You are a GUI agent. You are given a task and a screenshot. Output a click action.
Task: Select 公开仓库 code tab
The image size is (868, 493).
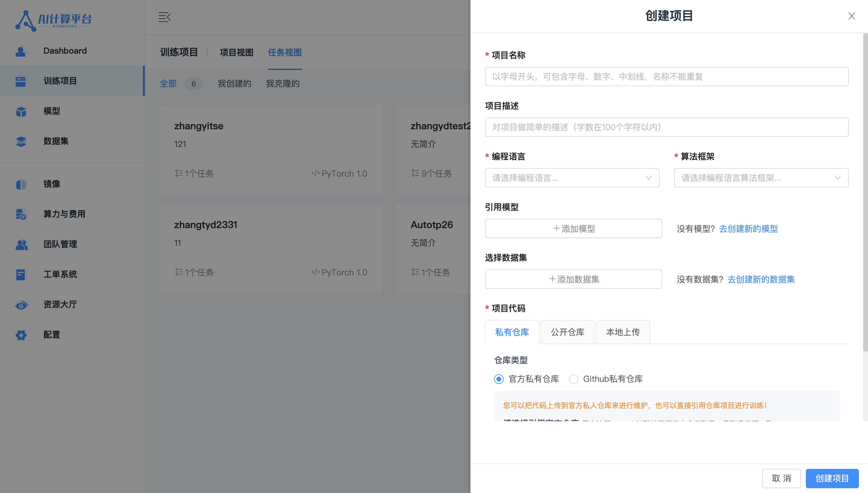tap(568, 332)
